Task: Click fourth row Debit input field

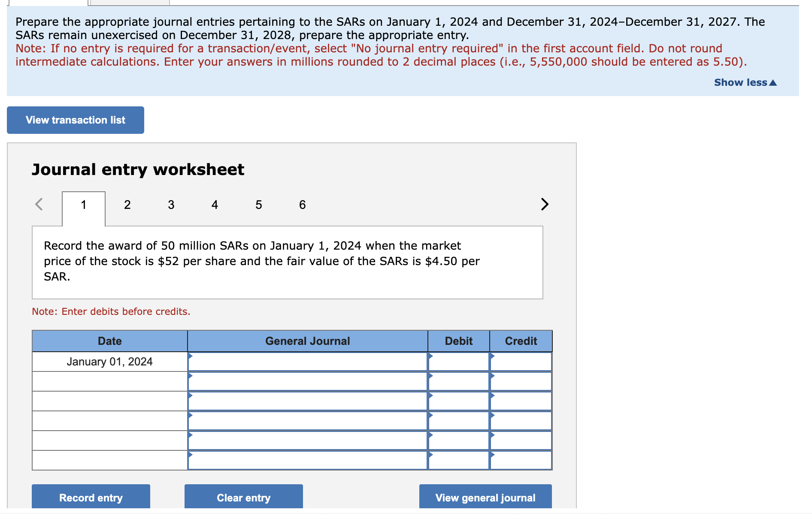Action: pos(459,421)
